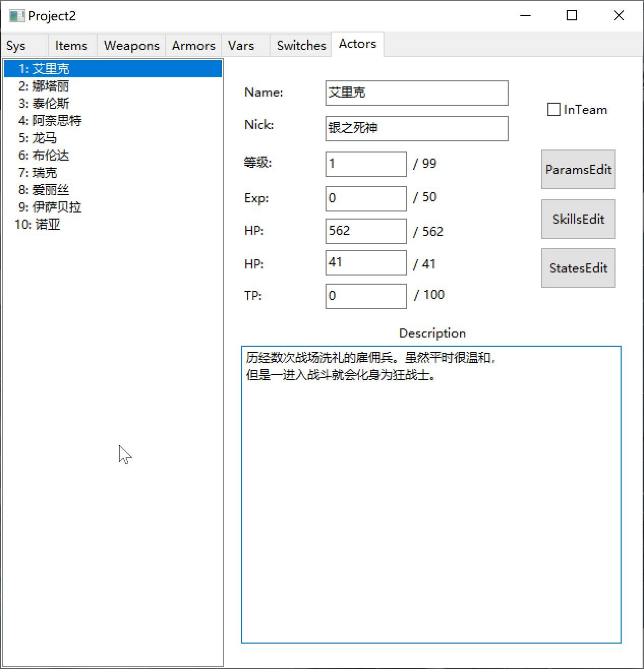Image resolution: width=644 pixels, height=669 pixels.
Task: Switch to the Switches tab
Action: (x=301, y=46)
